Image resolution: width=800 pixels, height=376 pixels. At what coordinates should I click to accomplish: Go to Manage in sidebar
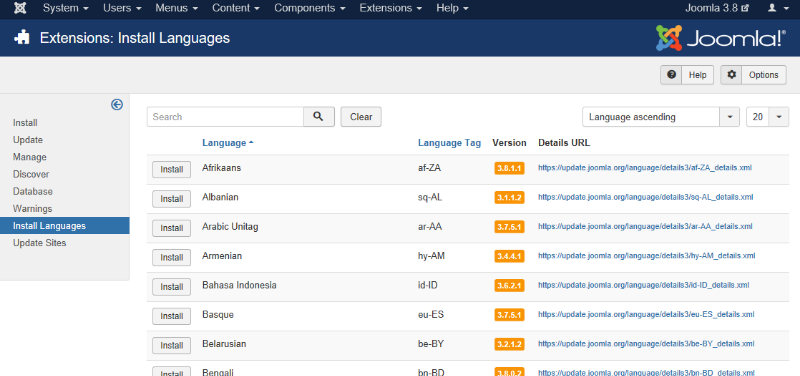click(30, 157)
